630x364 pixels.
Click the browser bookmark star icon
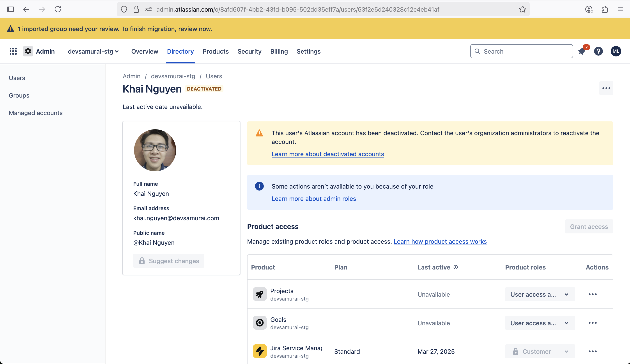(x=522, y=9)
